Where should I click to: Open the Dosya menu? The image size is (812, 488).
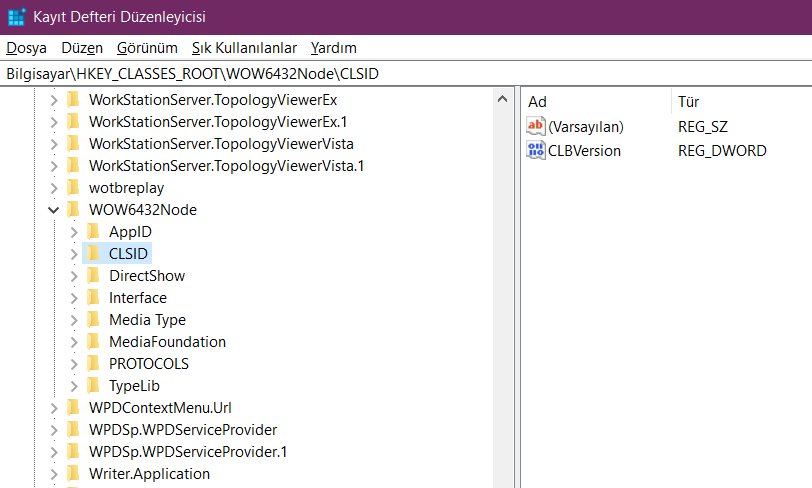[26, 48]
